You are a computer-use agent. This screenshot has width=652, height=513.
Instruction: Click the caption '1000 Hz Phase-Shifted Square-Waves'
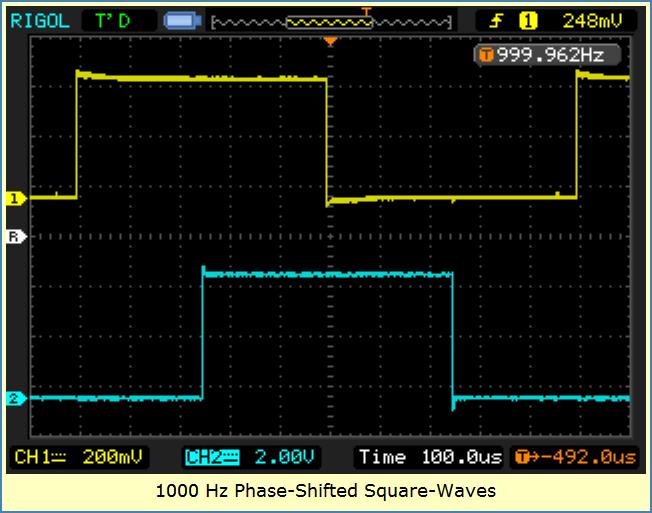(326, 491)
